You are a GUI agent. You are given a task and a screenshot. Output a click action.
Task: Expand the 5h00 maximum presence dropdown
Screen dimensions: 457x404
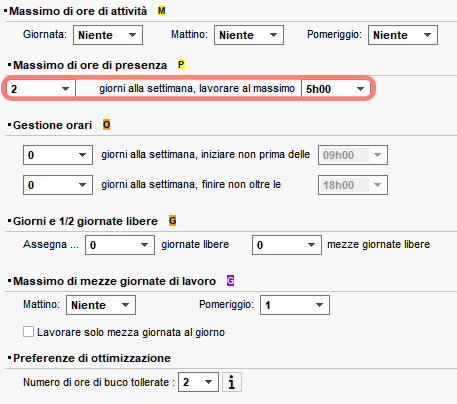coord(336,89)
